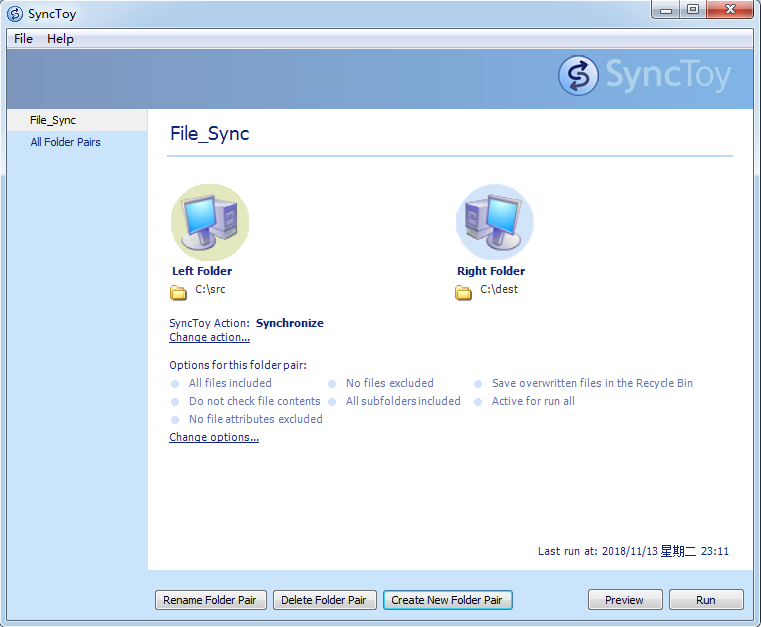Click the Run button
The image size is (761, 627).
pos(706,600)
